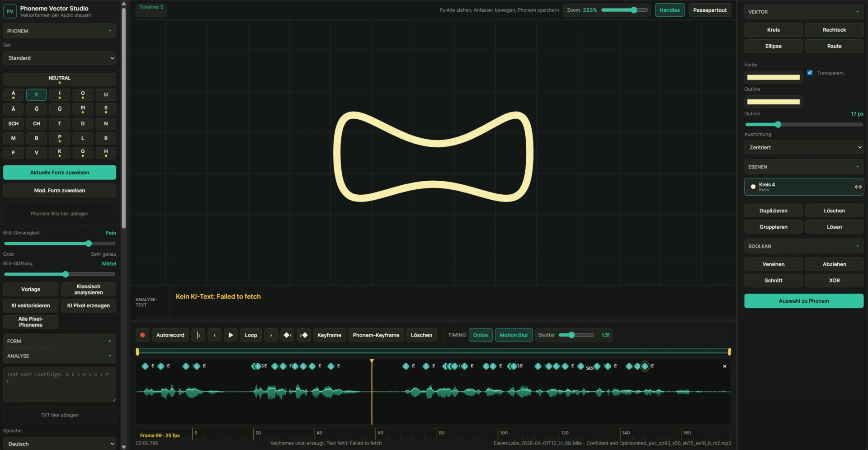868x450 pixels.
Task: Select the SCH phoneme key
Action: click(x=14, y=124)
